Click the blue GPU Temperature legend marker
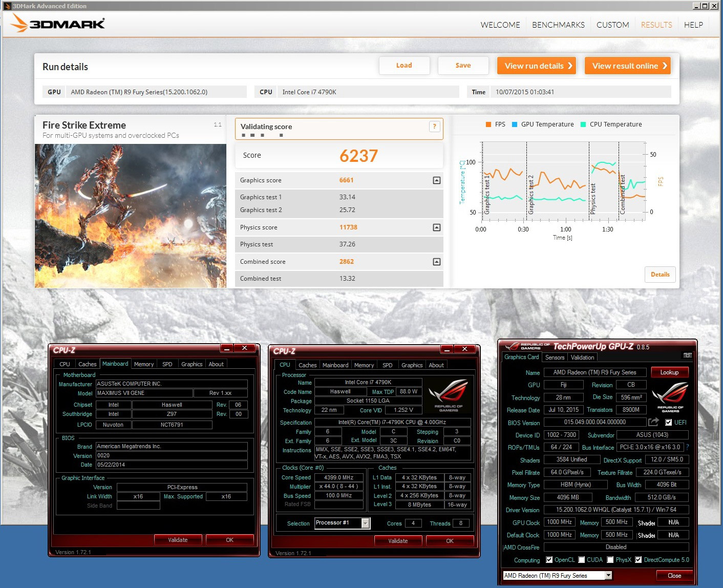Viewport: 723px width, 588px height. [x=515, y=124]
